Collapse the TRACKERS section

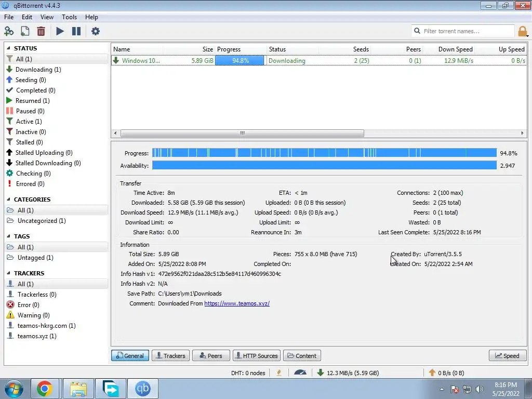(x=8, y=273)
